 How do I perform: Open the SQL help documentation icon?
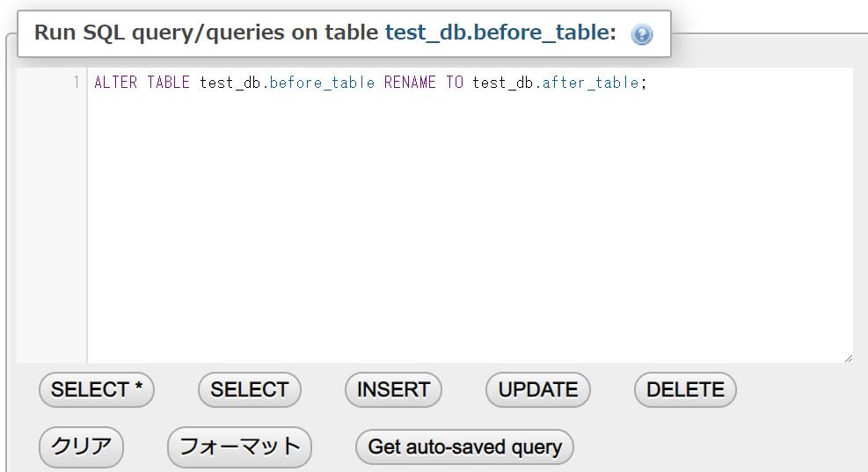click(642, 35)
